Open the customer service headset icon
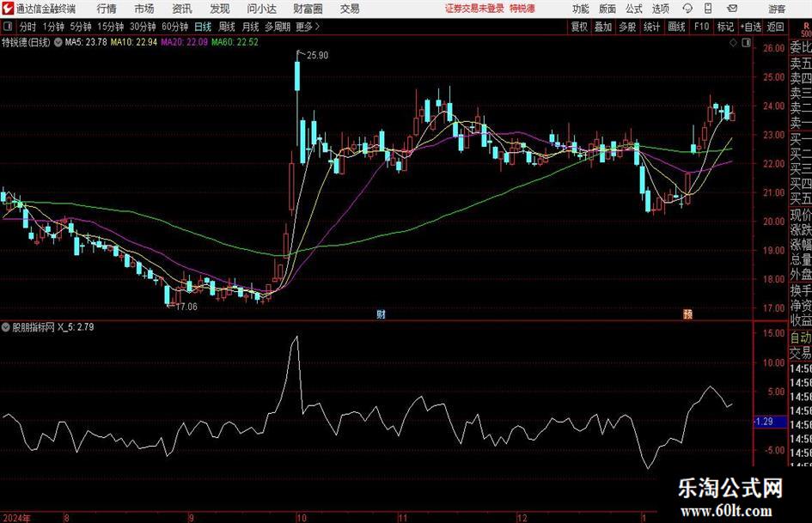 [687, 9]
